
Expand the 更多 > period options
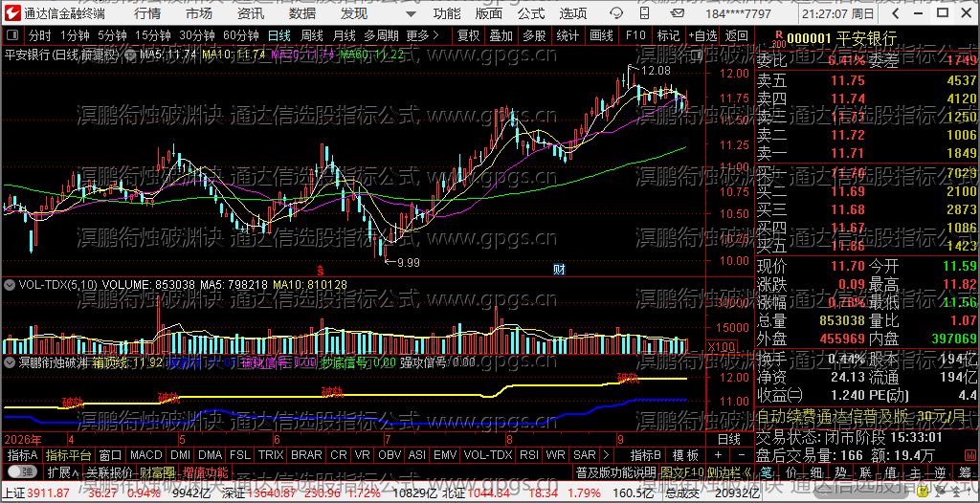(422, 35)
